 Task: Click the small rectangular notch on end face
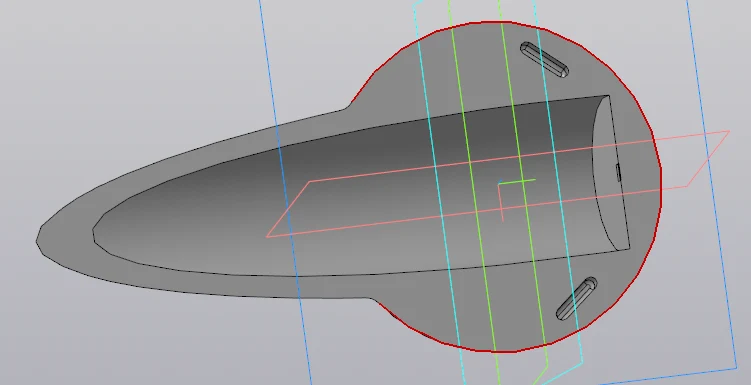click(618, 173)
